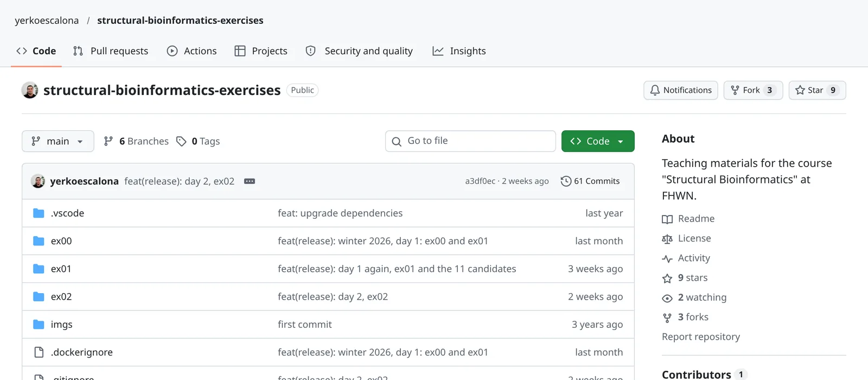Open the main branch dropdown

58,141
